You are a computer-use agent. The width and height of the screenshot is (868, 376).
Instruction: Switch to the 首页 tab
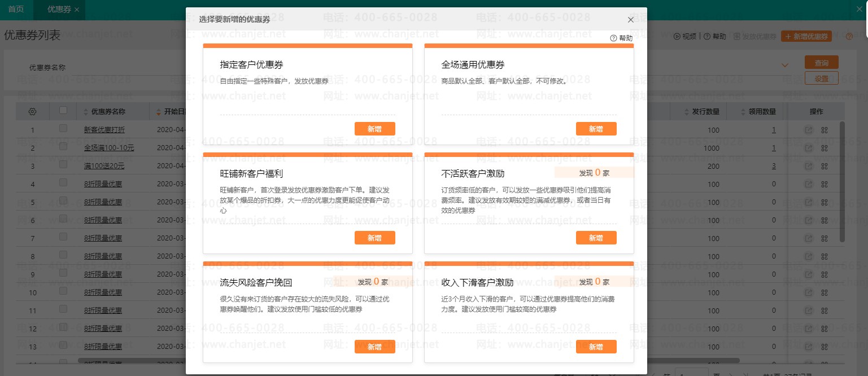(x=16, y=10)
